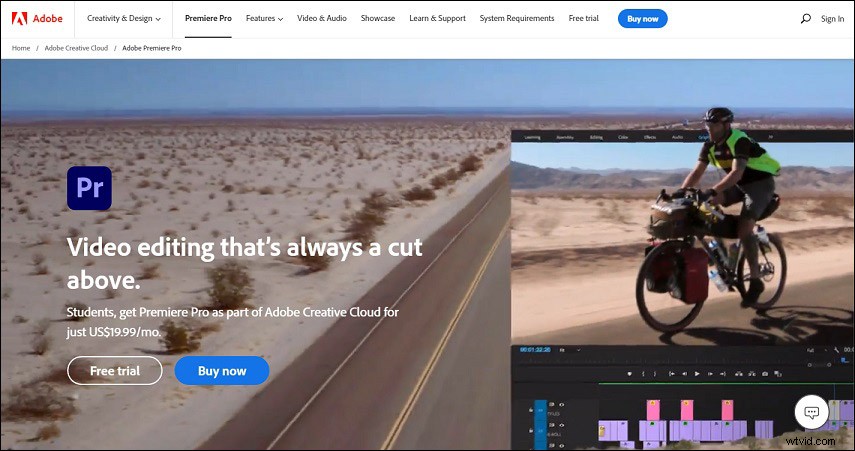This screenshot has height=451, width=855.
Task: Click the "Students, get Premiere Pro" offer text
Action: (x=232, y=322)
